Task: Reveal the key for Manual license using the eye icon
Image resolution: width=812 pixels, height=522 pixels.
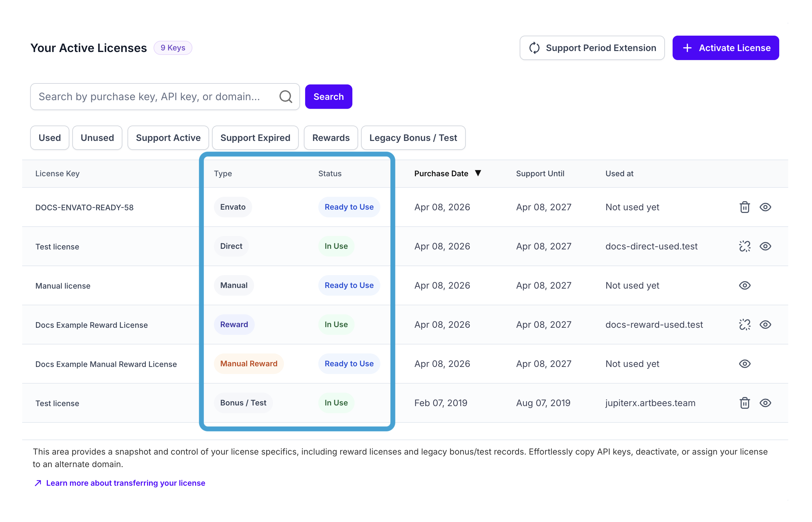Action: coord(744,285)
